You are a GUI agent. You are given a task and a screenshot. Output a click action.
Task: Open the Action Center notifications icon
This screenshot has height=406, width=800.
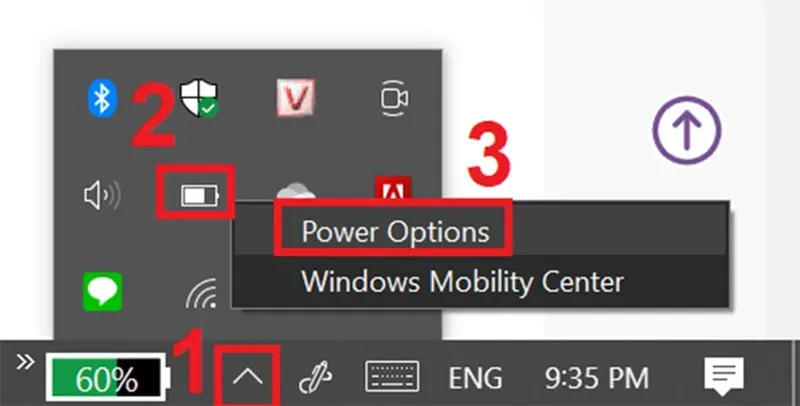[724, 376]
